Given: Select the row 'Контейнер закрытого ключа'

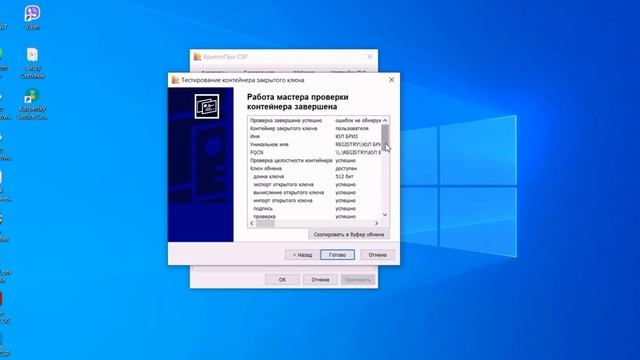Looking at the screenshot, I should [x=314, y=129].
